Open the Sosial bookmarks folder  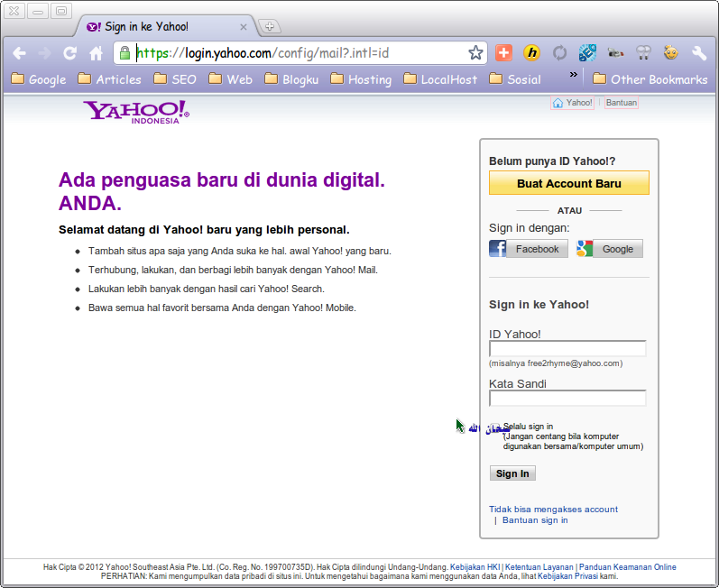click(x=515, y=79)
